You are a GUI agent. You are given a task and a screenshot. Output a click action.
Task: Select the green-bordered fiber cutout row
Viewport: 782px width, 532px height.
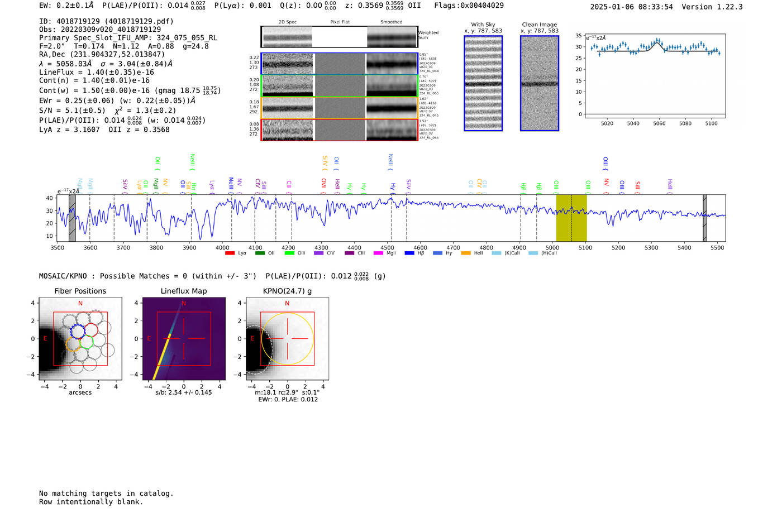click(x=339, y=86)
